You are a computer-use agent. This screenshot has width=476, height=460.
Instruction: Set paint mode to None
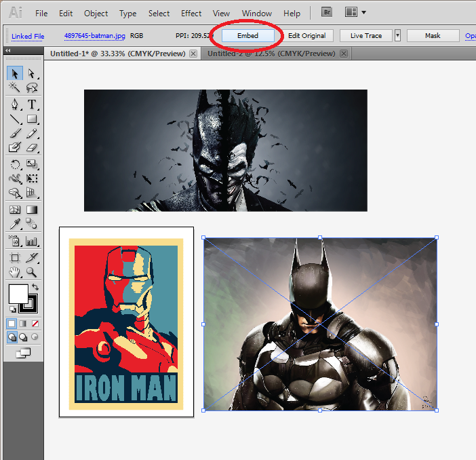pyautogui.click(x=35, y=324)
